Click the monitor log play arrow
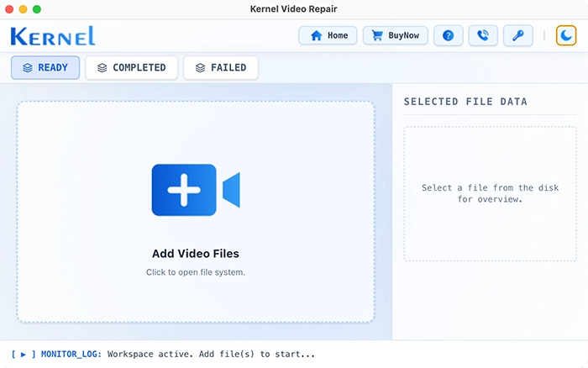The image size is (588, 368). tap(24, 355)
